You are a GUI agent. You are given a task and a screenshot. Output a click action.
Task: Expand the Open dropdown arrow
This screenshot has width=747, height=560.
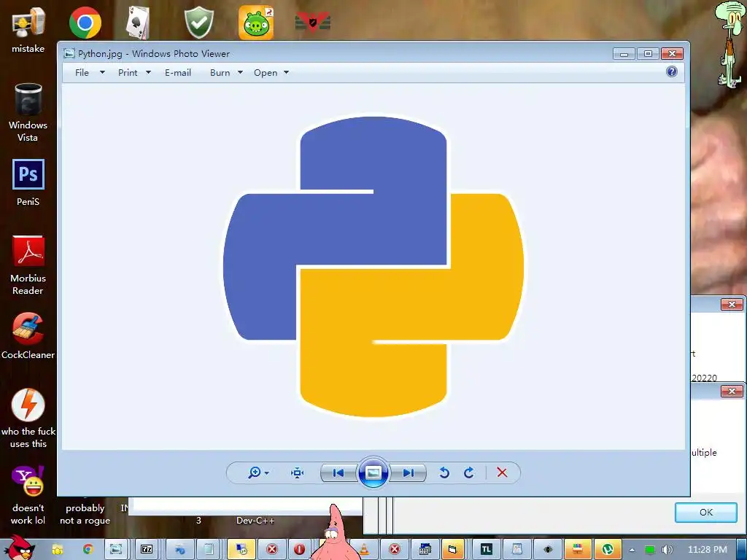[x=286, y=72]
